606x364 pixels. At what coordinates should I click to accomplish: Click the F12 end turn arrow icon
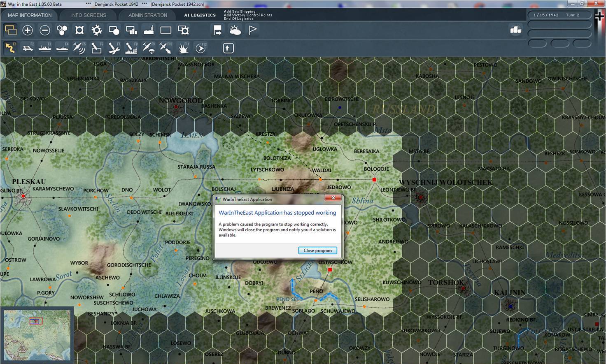200,48
